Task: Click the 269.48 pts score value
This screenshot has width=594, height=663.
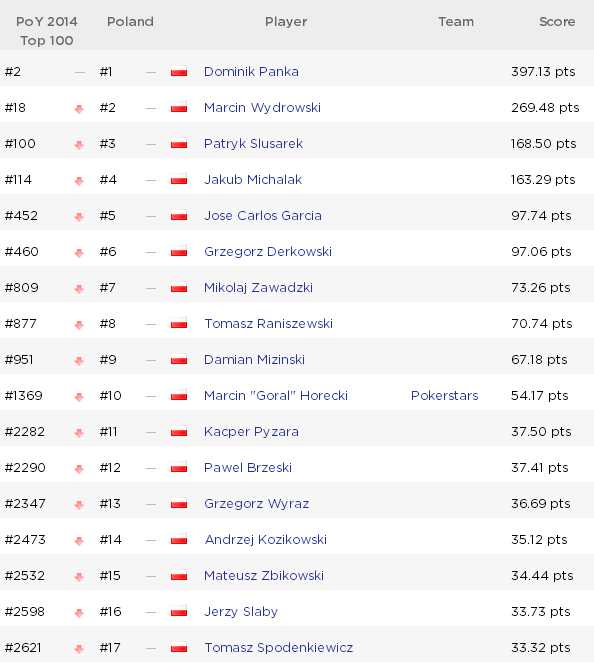Action: [545, 107]
